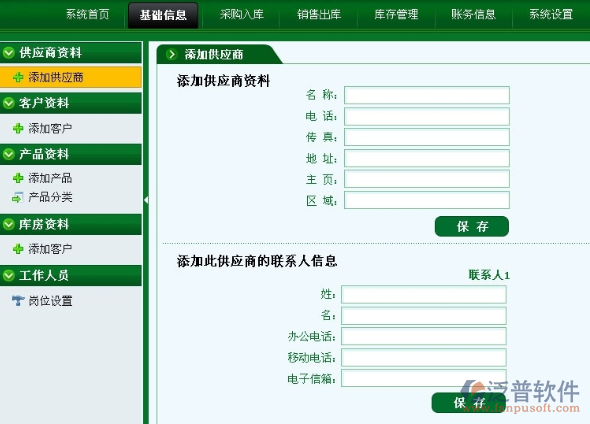Focus the 移动电话 input field
Screen dimensions: 590x424
[x=424, y=357]
